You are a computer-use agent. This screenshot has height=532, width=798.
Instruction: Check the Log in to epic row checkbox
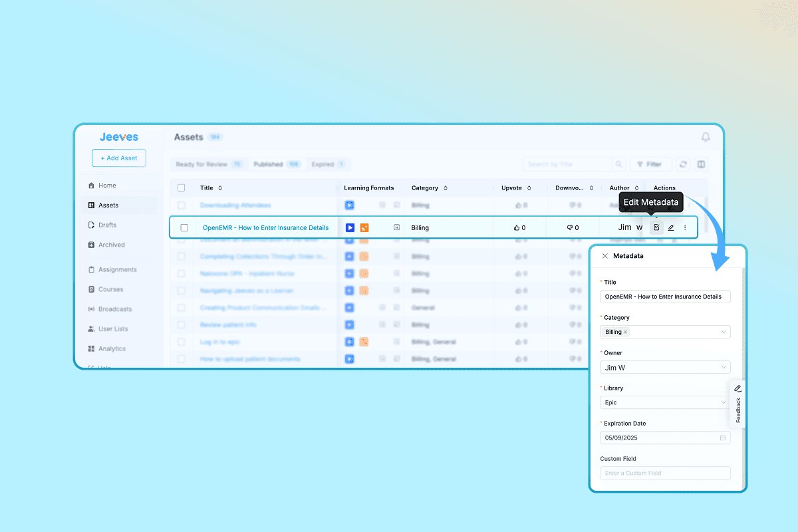(181, 342)
